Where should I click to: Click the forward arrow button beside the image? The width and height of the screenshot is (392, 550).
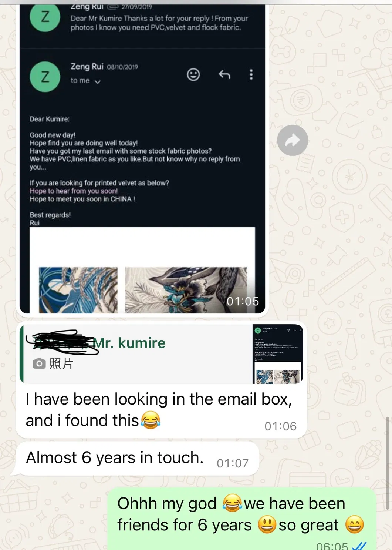[293, 140]
